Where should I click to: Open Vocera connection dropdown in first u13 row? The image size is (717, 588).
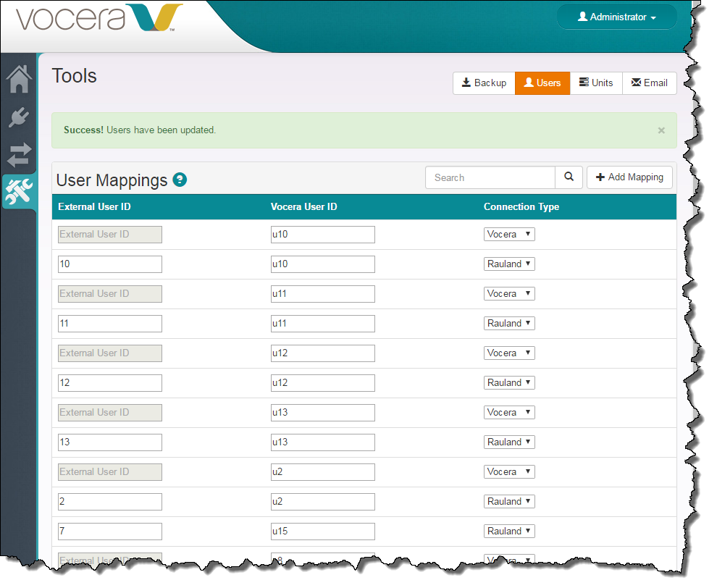pyautogui.click(x=509, y=413)
